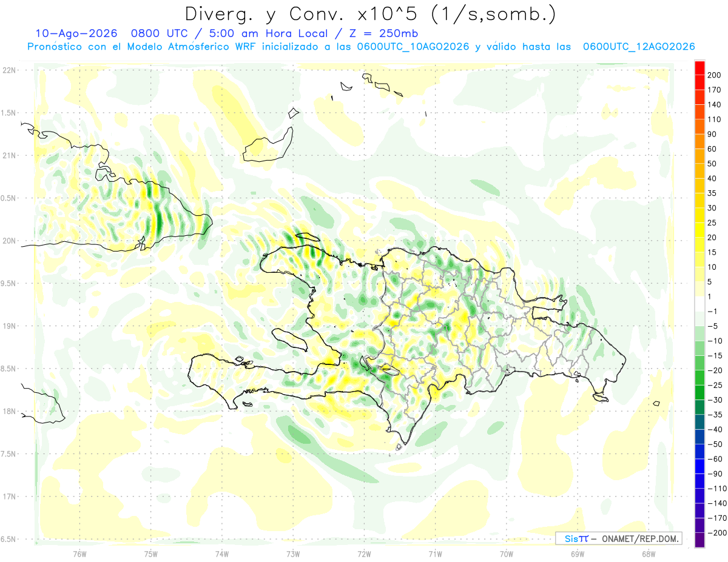The height and width of the screenshot is (562, 728).
Task: Click the '68W' longitude label
Action: (x=648, y=554)
